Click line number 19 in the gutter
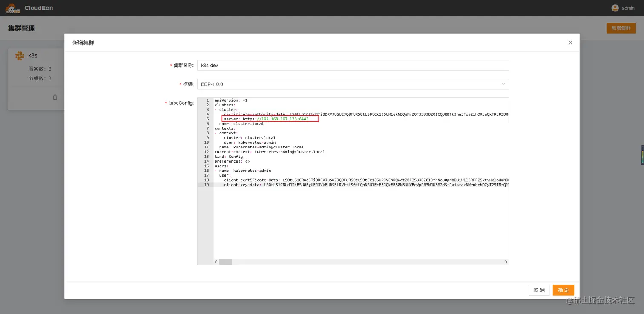The width and height of the screenshot is (644, 314). pos(207,185)
